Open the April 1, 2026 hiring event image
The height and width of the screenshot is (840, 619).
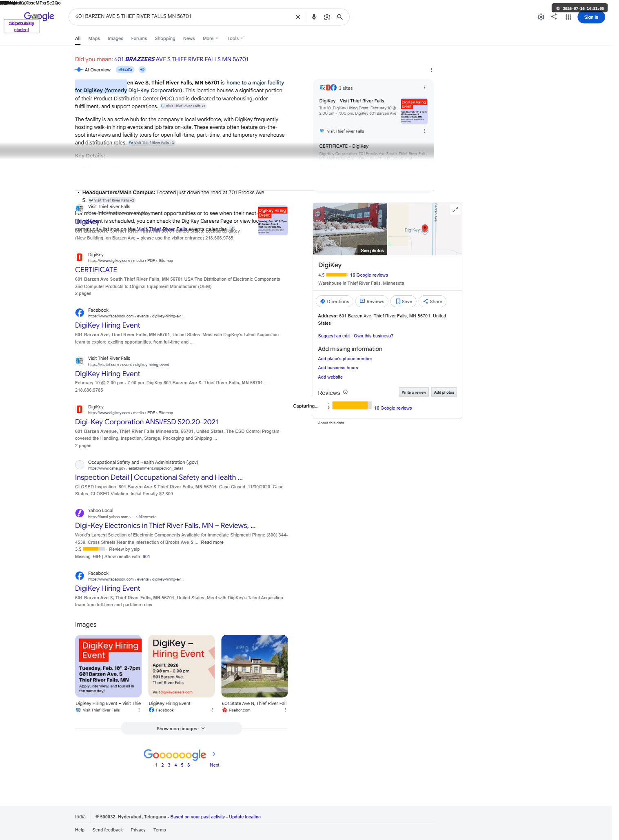(x=181, y=666)
